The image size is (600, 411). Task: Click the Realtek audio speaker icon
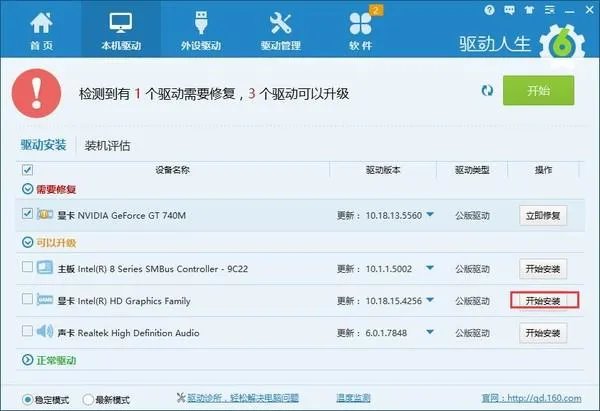45,331
